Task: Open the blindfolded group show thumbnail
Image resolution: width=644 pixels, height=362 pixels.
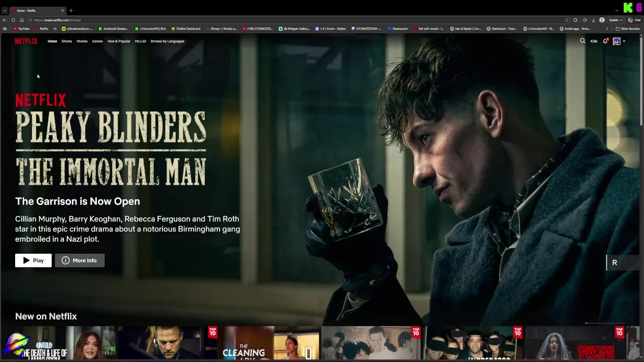Action: coord(472,343)
